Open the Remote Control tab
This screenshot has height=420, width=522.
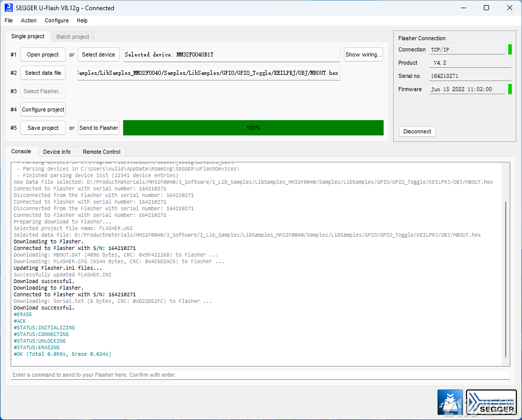(102, 152)
